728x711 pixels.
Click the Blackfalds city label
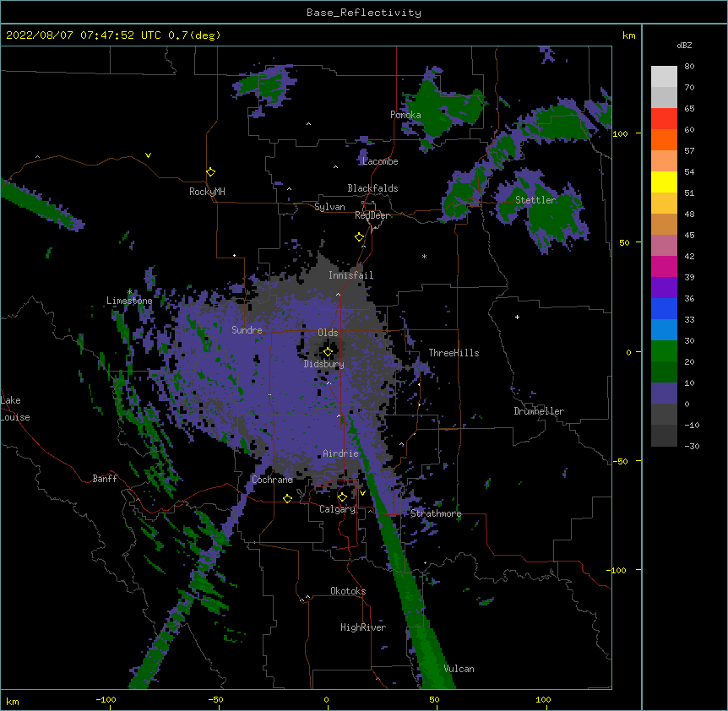click(372, 188)
